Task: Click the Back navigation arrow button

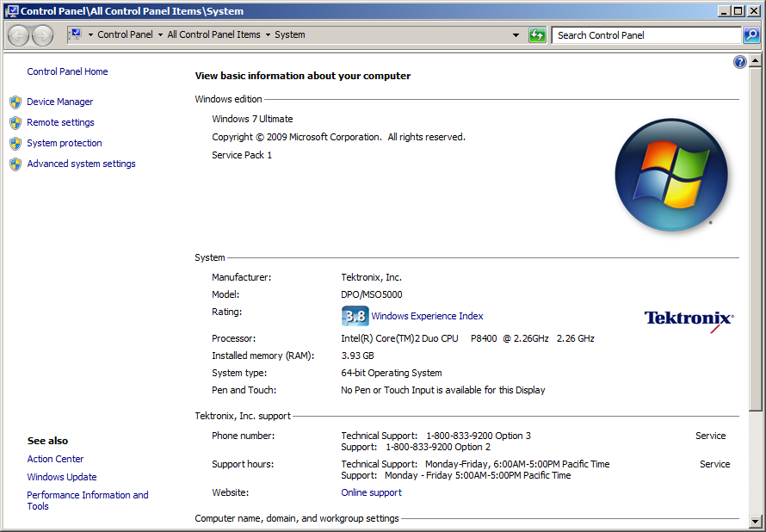Action: [19, 35]
